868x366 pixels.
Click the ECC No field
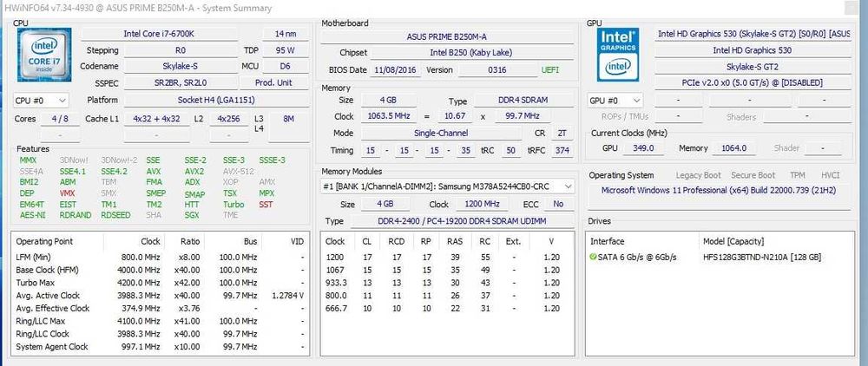(558, 204)
